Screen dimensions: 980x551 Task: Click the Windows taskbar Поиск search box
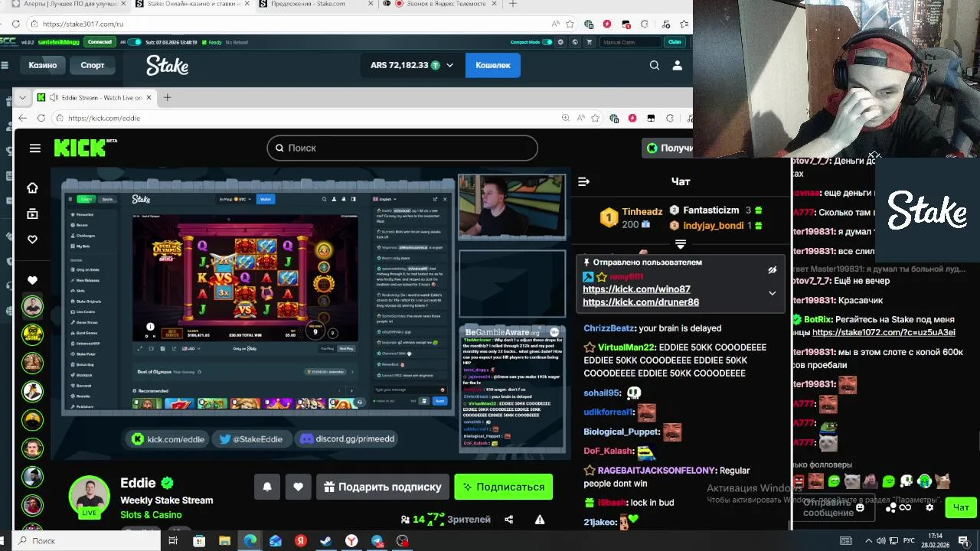coord(87,541)
